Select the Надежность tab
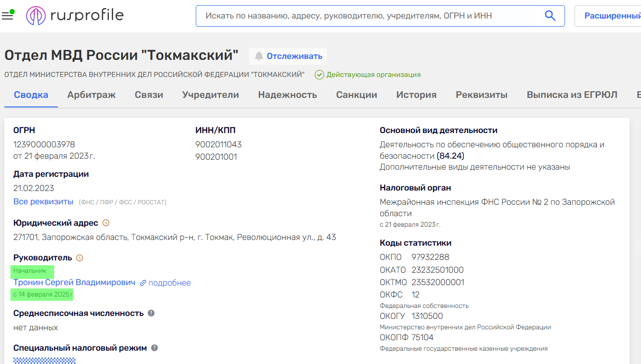This screenshot has width=641, height=364. pyautogui.click(x=287, y=95)
